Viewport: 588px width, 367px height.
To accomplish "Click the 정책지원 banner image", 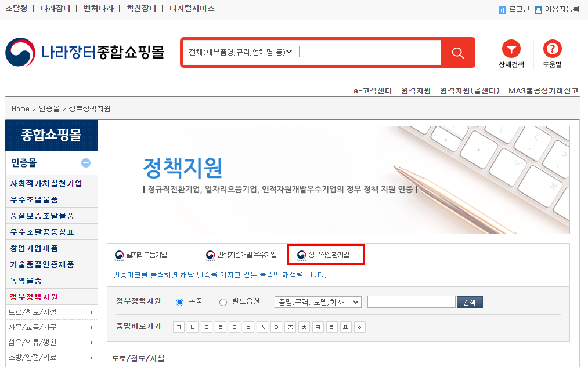I will pyautogui.click(x=338, y=180).
